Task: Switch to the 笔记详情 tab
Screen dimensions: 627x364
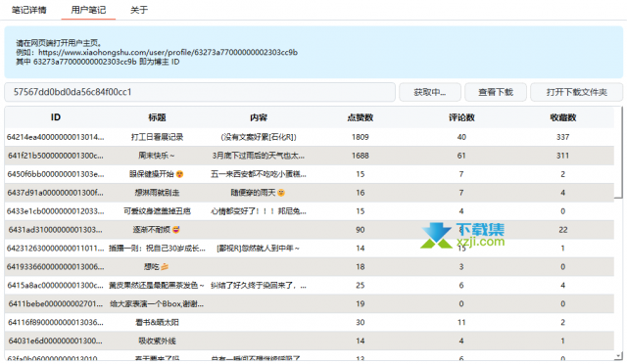Action: pos(28,10)
